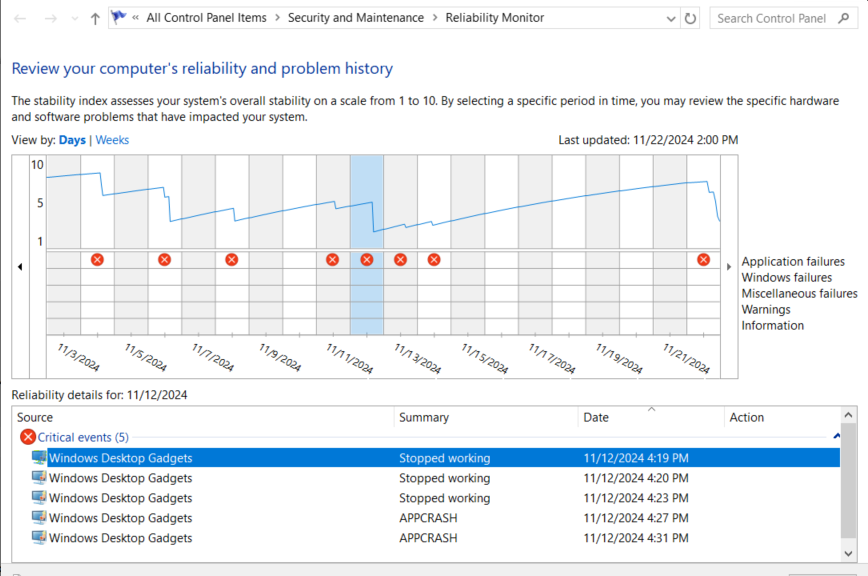Viewport: 868px width, 576px height.
Task: Open the recent locations dropdown arrow
Action: click(75, 19)
